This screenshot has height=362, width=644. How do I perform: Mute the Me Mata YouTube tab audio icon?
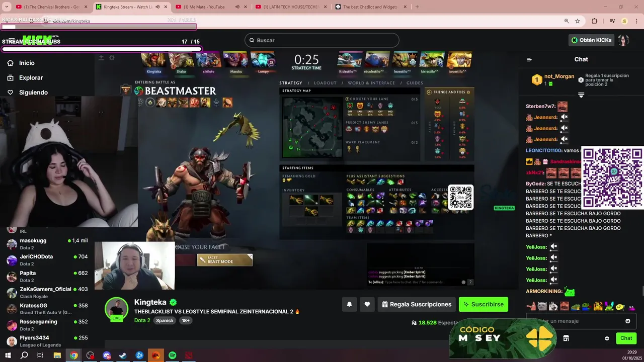237,7
